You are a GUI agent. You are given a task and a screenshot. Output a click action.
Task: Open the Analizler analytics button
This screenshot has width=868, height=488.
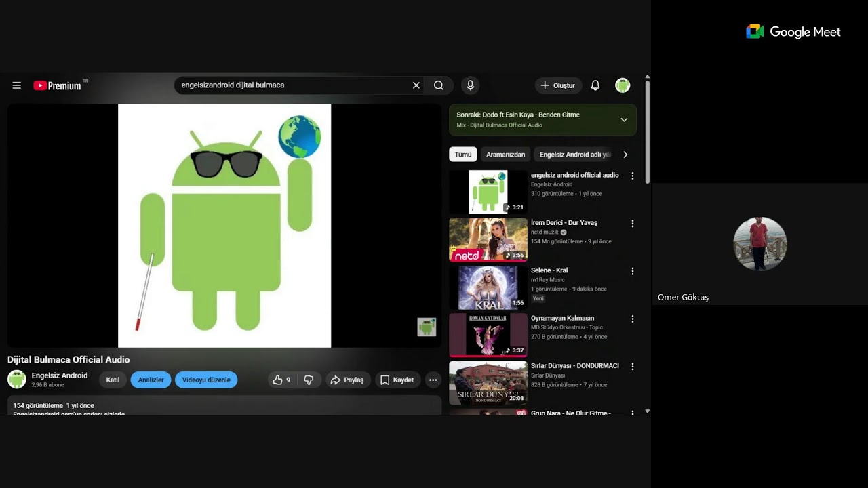(x=151, y=380)
